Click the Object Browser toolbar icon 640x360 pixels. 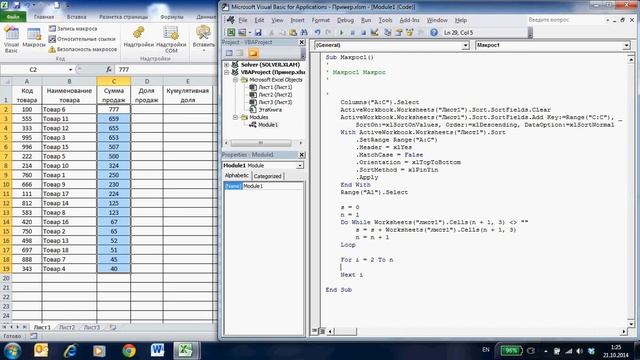tap(409, 32)
